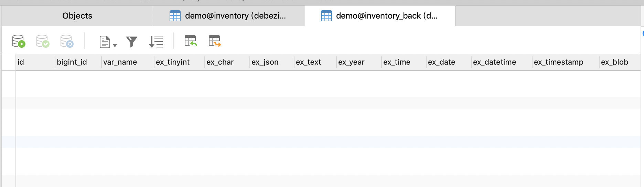
Task: Click the ex_timestamp column header
Action: click(558, 62)
